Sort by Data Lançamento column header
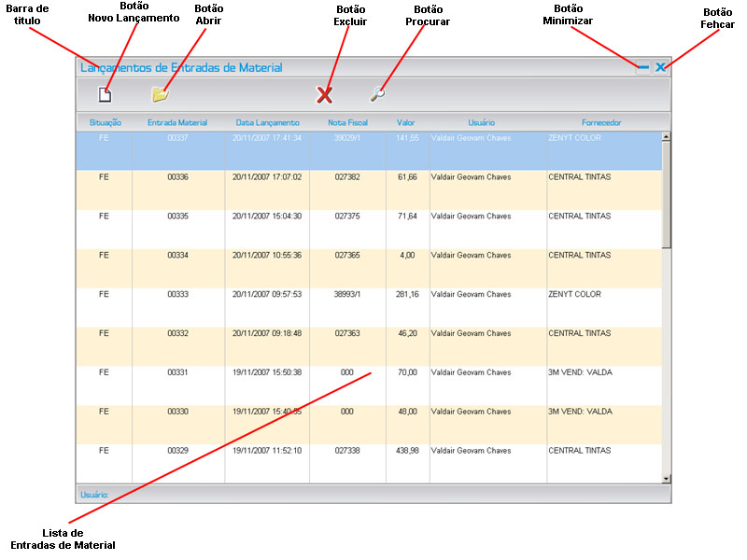 point(267,122)
